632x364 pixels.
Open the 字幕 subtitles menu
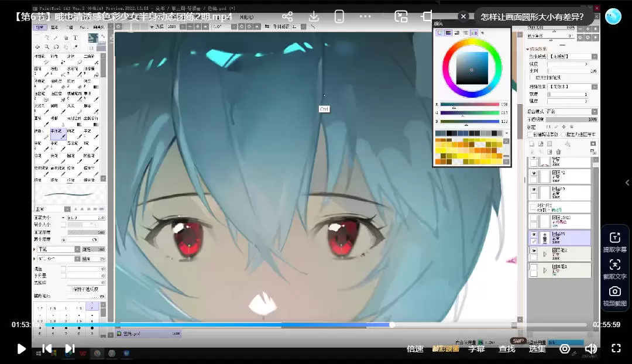click(x=476, y=349)
